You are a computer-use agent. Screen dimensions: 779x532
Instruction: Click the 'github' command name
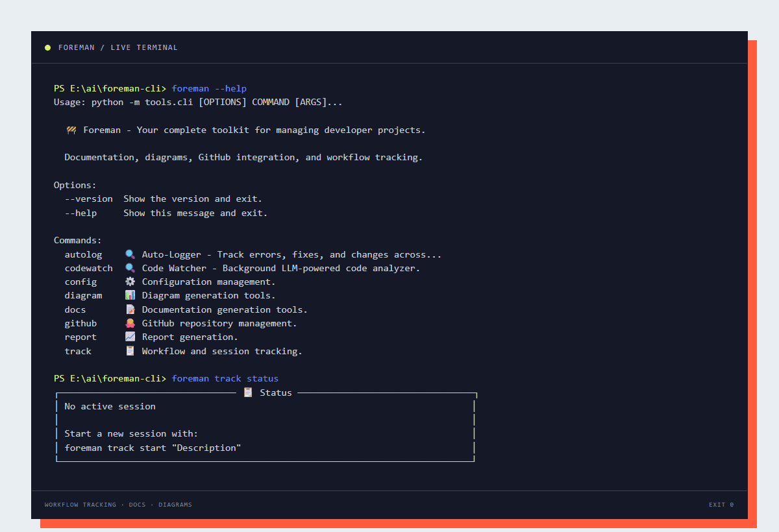click(x=80, y=323)
